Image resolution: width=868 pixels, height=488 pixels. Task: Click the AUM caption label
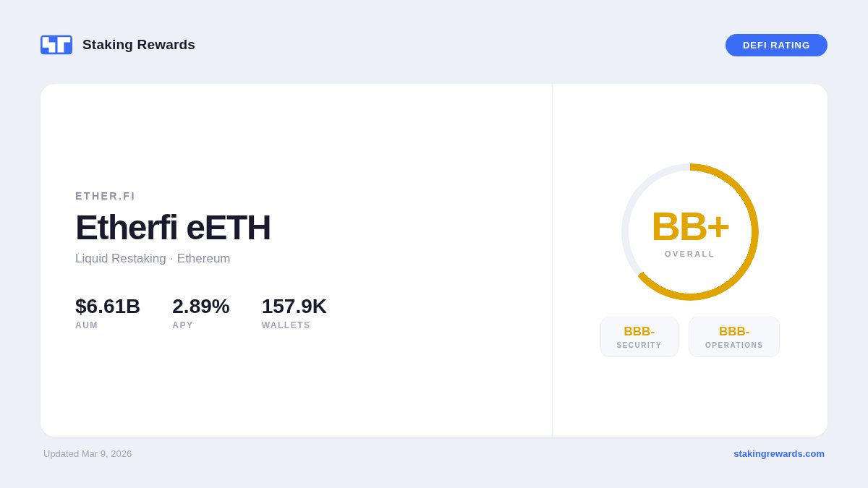pyautogui.click(x=87, y=325)
